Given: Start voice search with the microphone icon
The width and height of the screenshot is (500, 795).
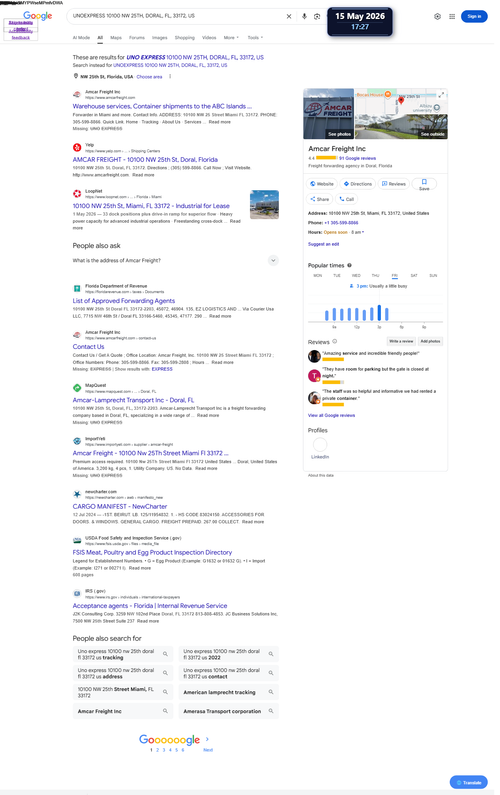Looking at the screenshot, I should coord(304,16).
